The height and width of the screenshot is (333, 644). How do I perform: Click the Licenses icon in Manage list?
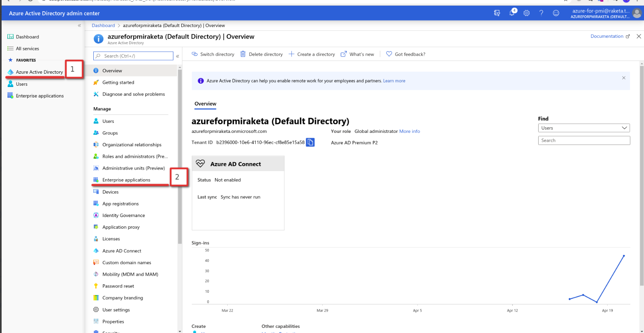(96, 239)
